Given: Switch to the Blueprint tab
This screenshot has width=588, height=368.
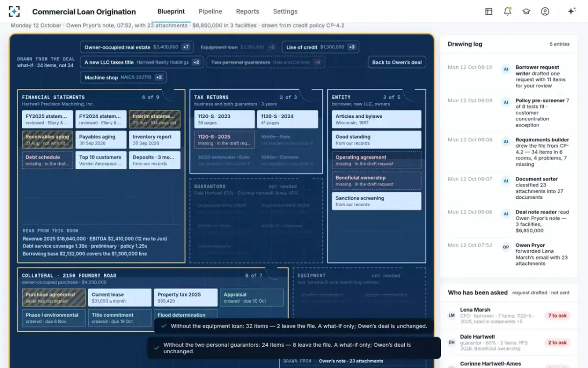Looking at the screenshot, I should [171, 11].
